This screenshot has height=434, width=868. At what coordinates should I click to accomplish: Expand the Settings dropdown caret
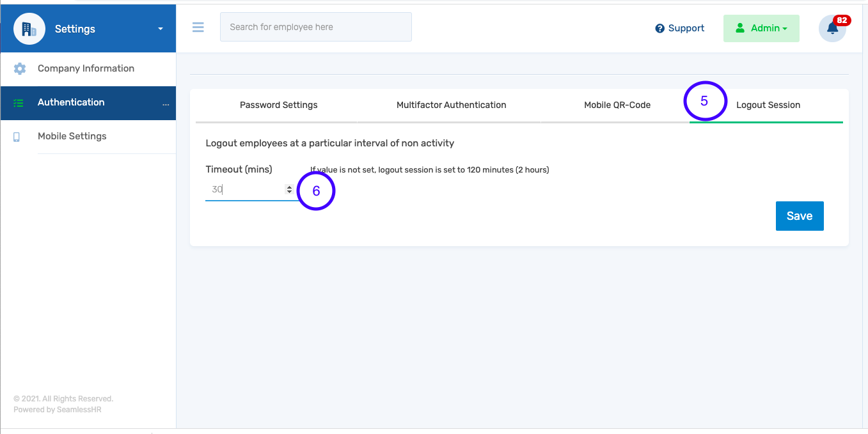pos(159,29)
